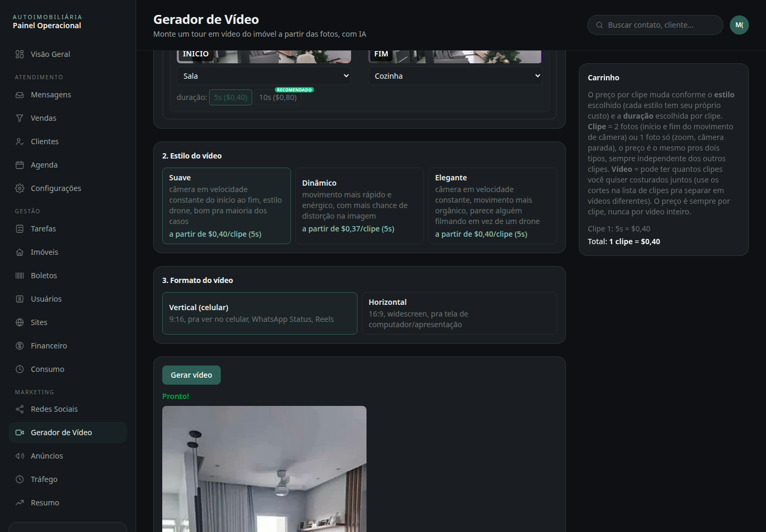Click the Tráfego clock icon

[20, 479]
